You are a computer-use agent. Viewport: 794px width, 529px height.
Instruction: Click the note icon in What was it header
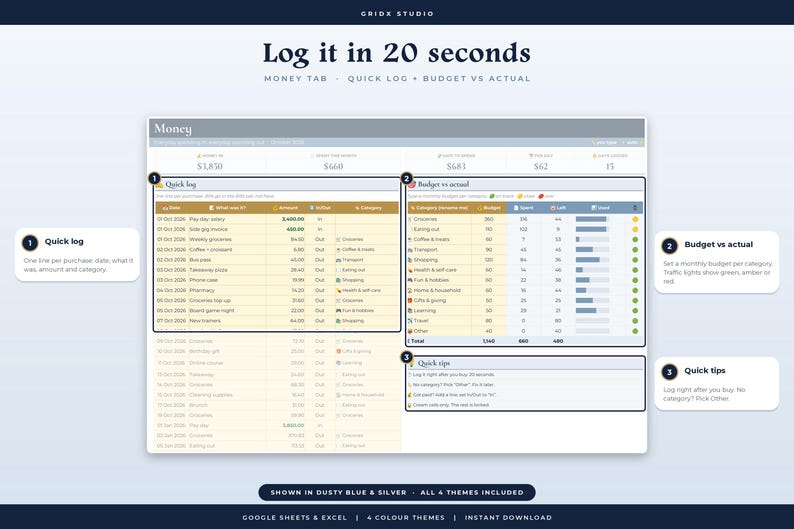pyautogui.click(x=212, y=208)
